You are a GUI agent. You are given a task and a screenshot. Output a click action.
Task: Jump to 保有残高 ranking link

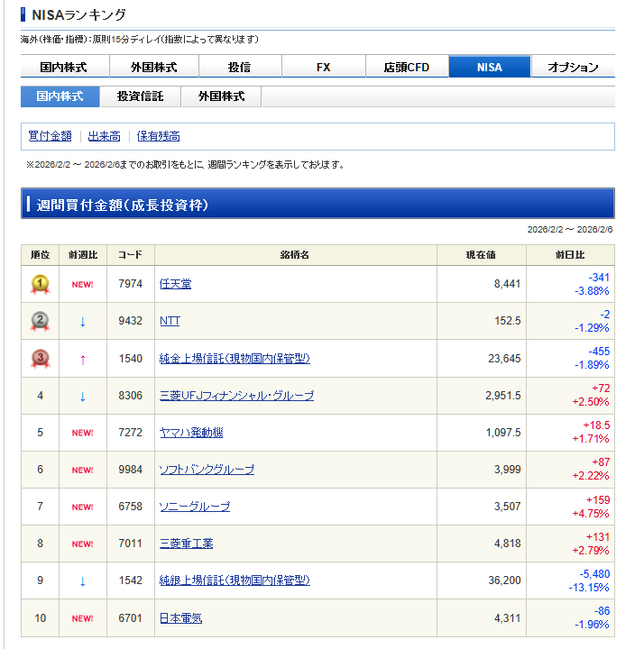point(158,136)
